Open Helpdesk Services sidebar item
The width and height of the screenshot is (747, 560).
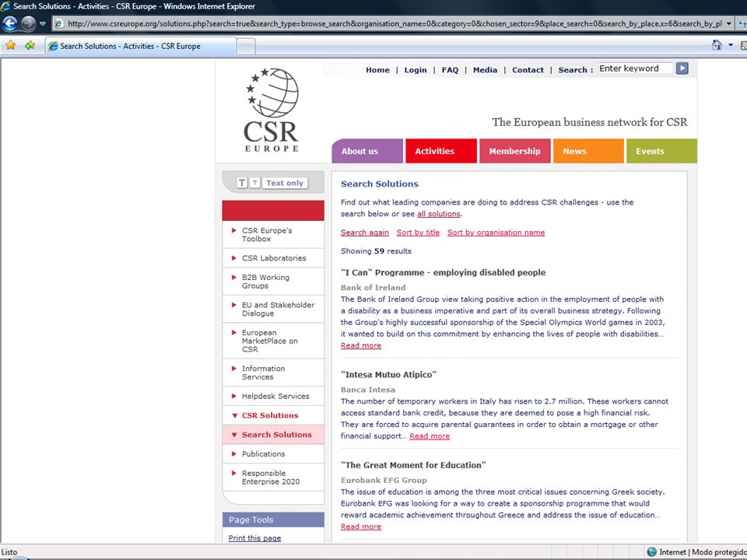[x=273, y=396]
